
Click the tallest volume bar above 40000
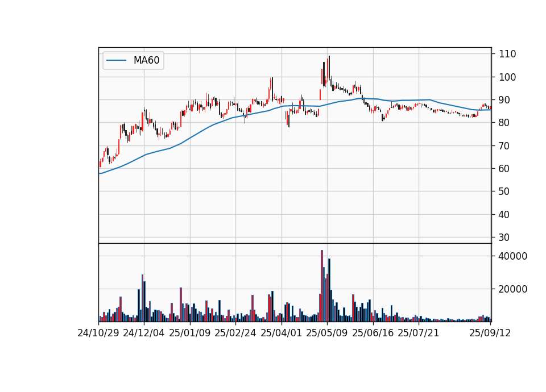[x=322, y=286]
